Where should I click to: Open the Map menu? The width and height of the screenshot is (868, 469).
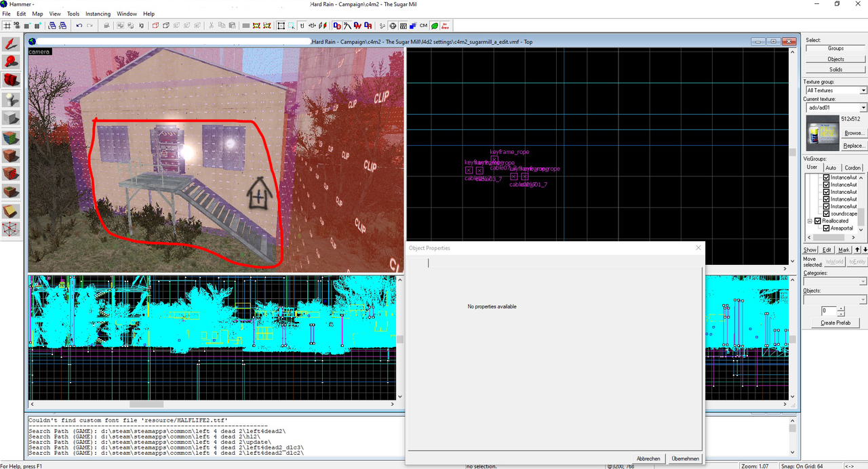(37, 14)
